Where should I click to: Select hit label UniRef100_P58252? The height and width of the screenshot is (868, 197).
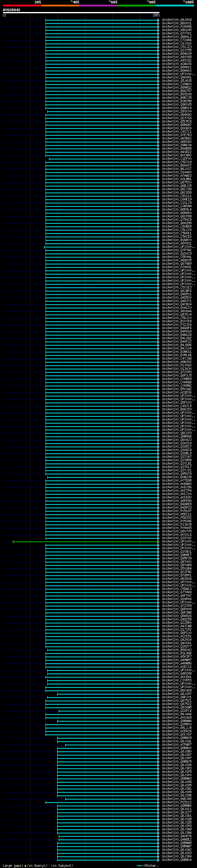pyautogui.click(x=177, y=518)
